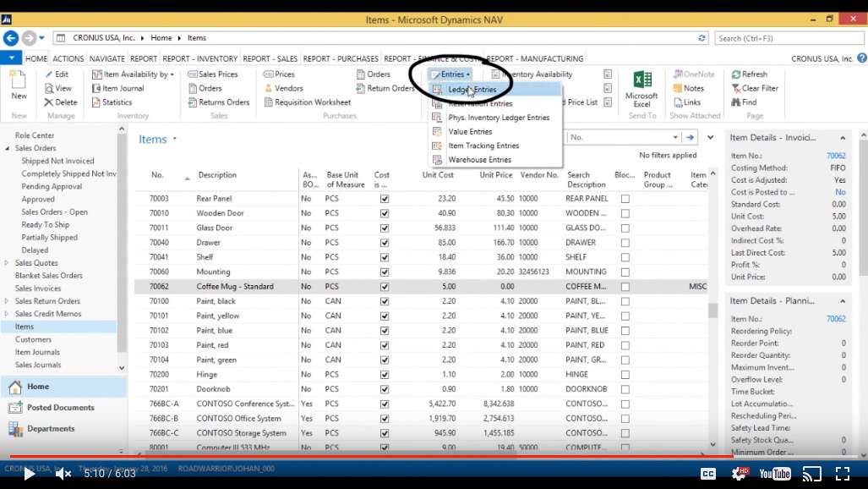Open the filter field No. dropdown
Viewport: 868px width, 489px height.
pos(675,137)
